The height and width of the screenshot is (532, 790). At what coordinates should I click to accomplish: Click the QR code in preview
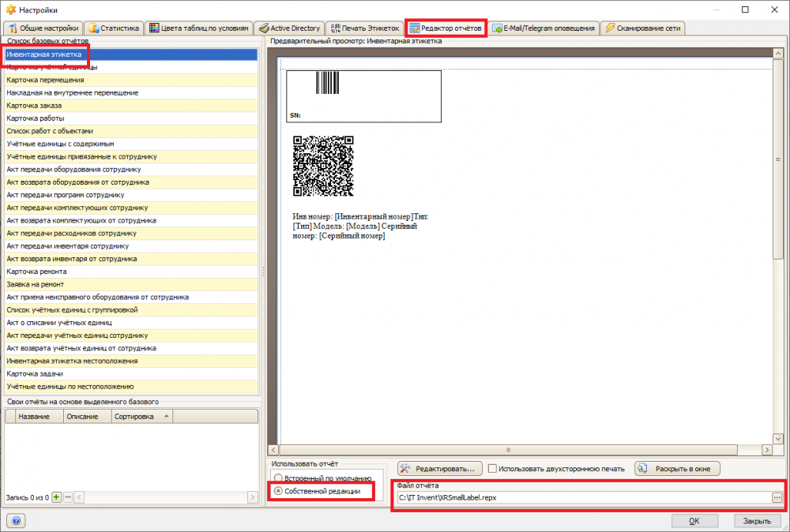[323, 166]
